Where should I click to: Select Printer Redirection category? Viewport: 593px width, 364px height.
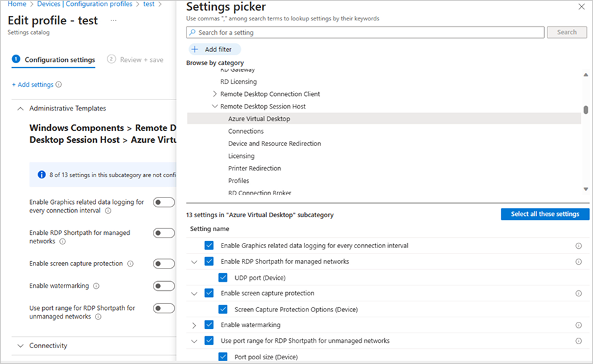click(254, 169)
